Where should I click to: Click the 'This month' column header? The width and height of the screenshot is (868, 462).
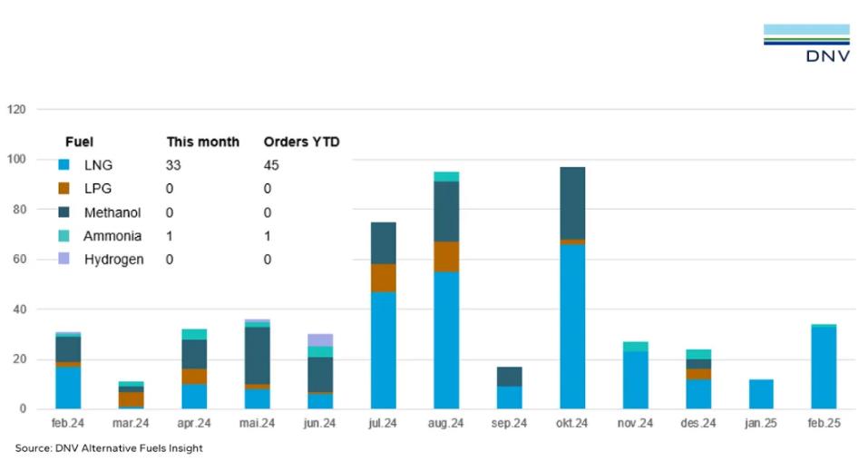pyautogui.click(x=202, y=142)
